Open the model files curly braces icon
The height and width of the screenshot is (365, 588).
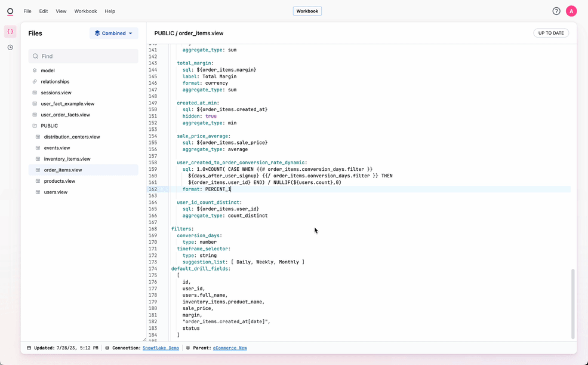pos(10,32)
